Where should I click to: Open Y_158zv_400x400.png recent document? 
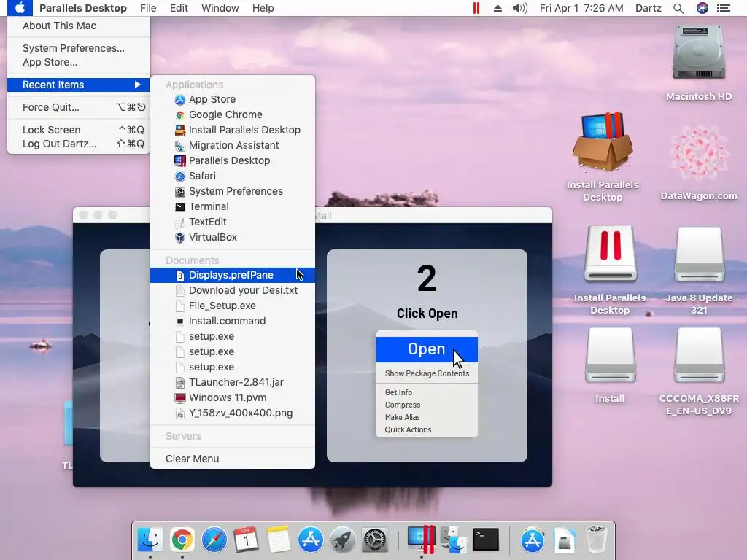233,413
